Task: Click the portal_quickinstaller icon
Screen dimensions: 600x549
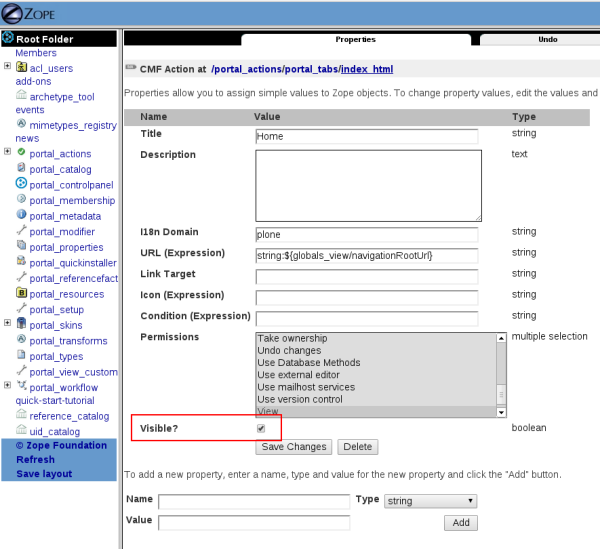Action: pos(21,262)
